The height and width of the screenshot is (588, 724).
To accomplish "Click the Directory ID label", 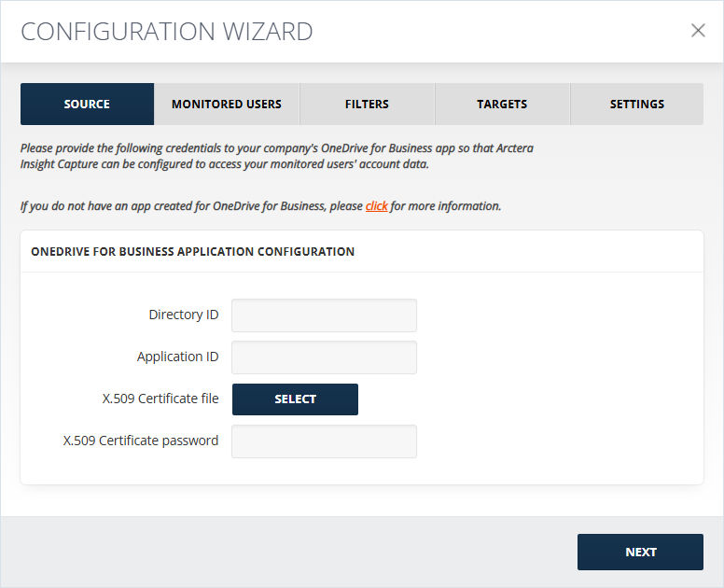I will 183,315.
